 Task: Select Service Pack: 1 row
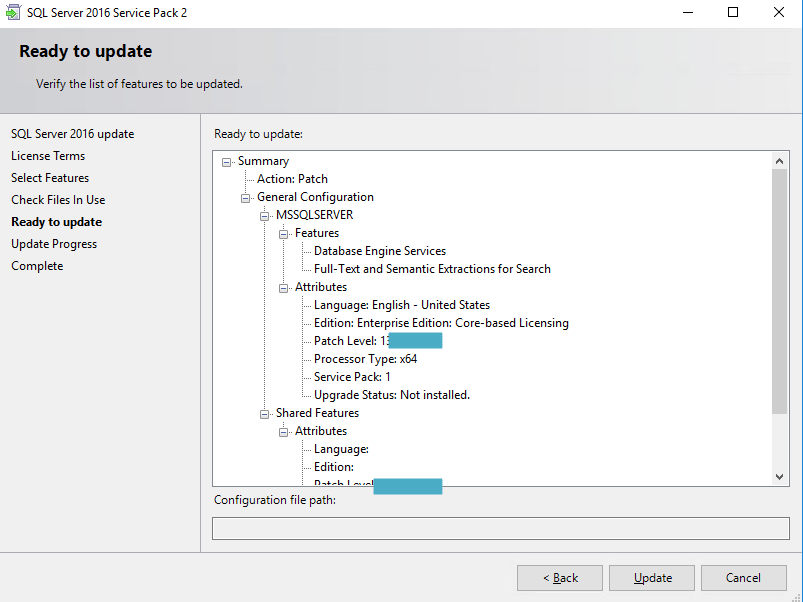(x=352, y=377)
